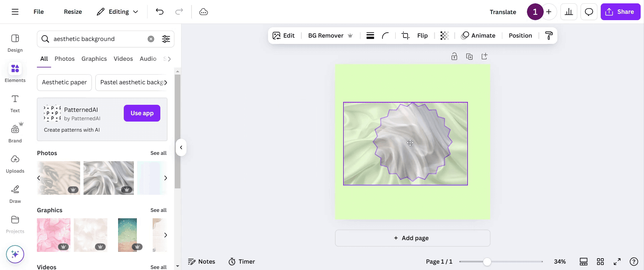
Task: Click the copy style paint roller icon
Action: click(x=549, y=36)
